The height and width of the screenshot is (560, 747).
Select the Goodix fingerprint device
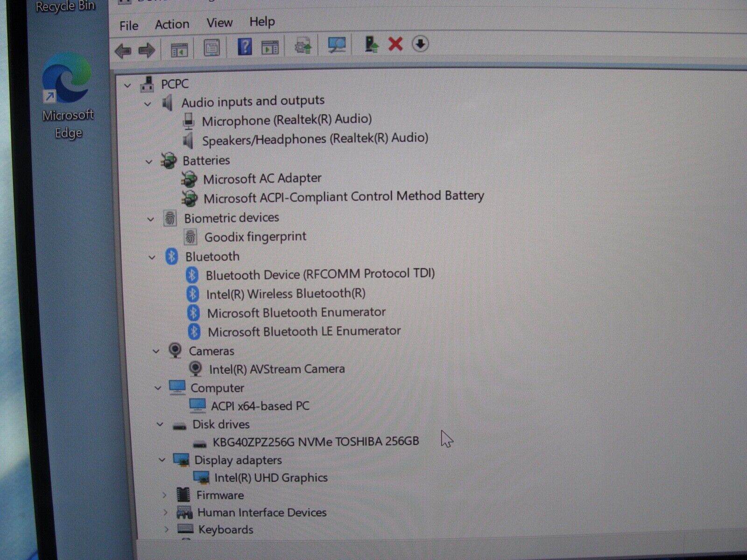coord(254,237)
